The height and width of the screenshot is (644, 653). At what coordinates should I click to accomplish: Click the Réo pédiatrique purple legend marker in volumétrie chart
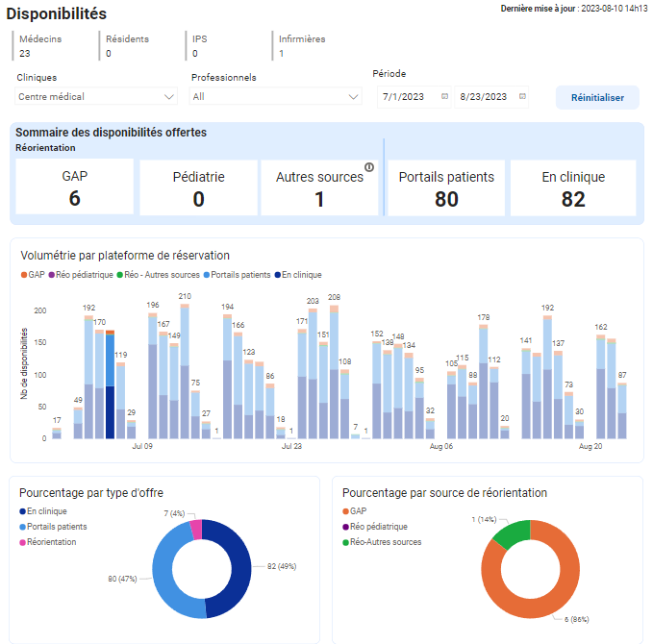(52, 275)
